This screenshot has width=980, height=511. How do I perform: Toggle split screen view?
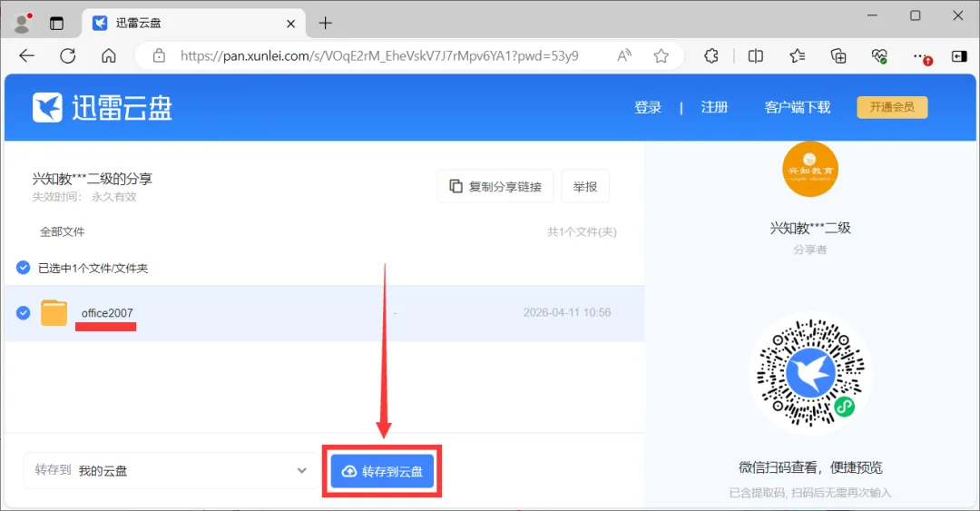point(756,55)
